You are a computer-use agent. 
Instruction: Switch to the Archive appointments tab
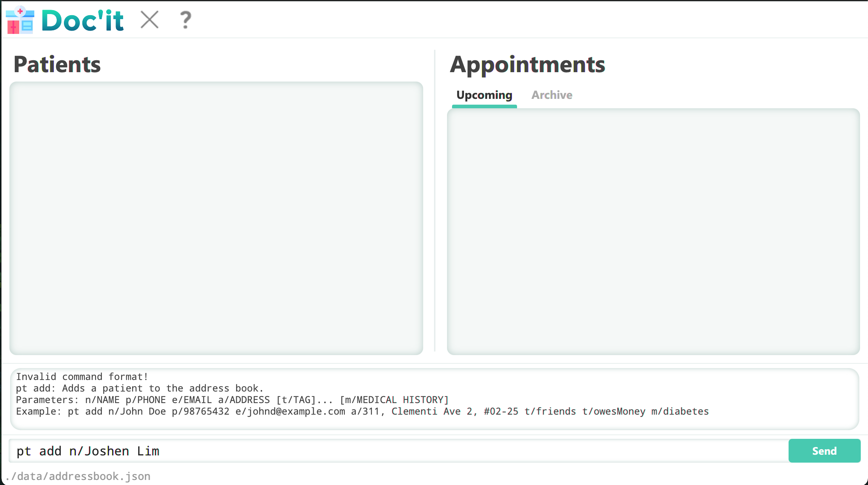click(552, 95)
